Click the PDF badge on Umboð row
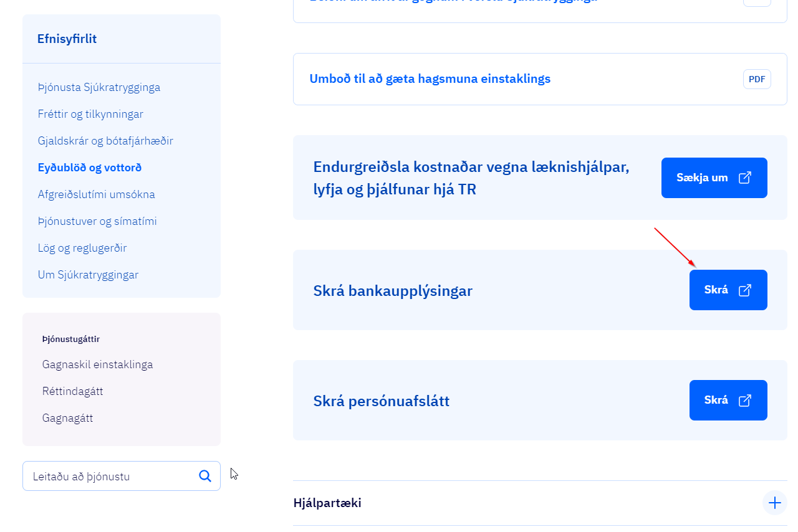Screen dimensions: 798x532 point(757,79)
